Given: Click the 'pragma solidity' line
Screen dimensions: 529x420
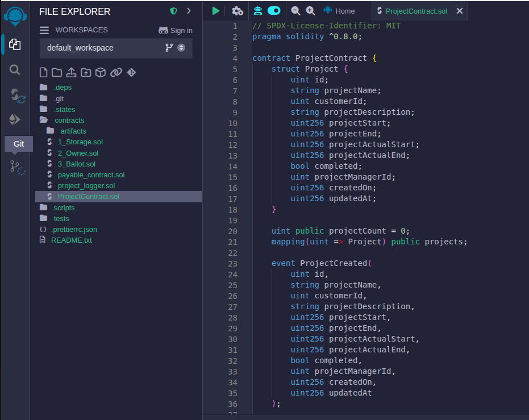Looking at the screenshot, I should (307, 37).
